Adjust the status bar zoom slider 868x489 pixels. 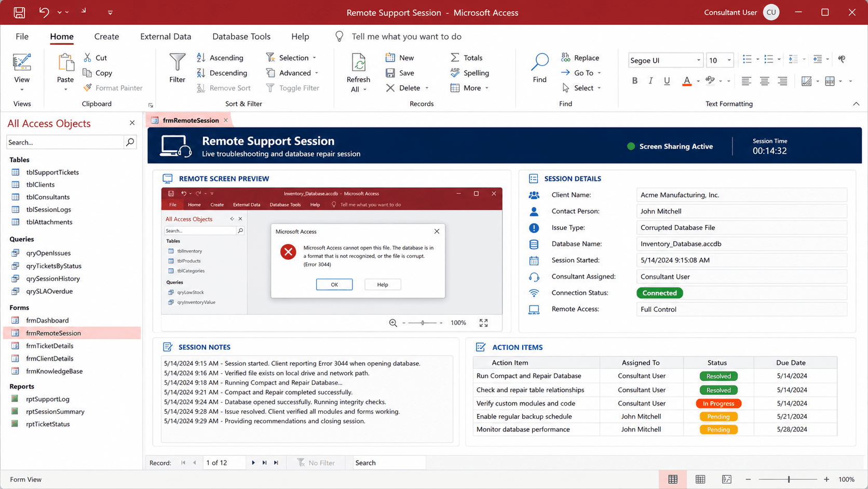tap(788, 479)
